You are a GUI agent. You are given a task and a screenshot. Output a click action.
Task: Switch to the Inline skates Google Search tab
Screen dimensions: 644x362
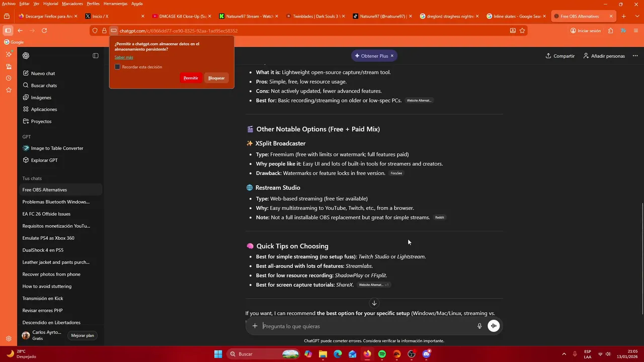pyautogui.click(x=517, y=16)
